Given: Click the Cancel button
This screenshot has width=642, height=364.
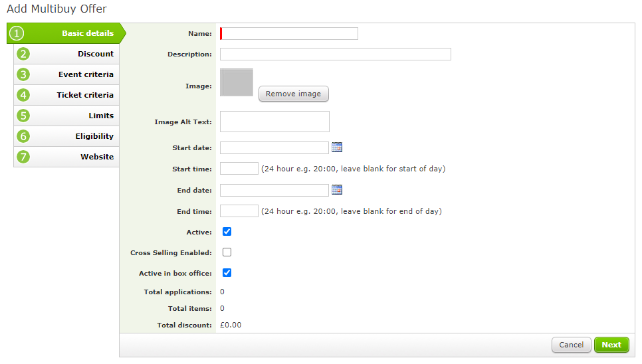Looking at the screenshot, I should [x=571, y=345].
